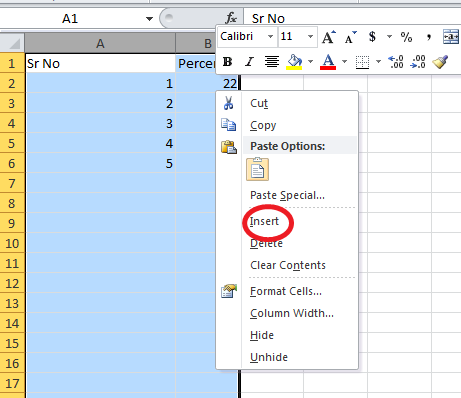Click the Decrease Font Size icon

point(350,37)
